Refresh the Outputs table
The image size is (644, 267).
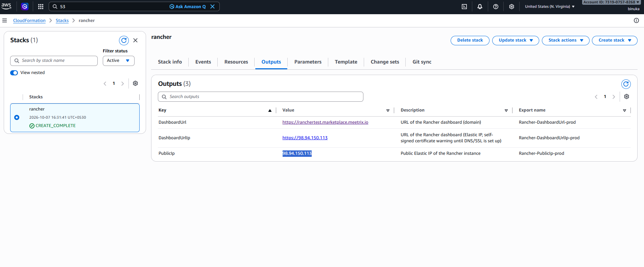(x=626, y=84)
